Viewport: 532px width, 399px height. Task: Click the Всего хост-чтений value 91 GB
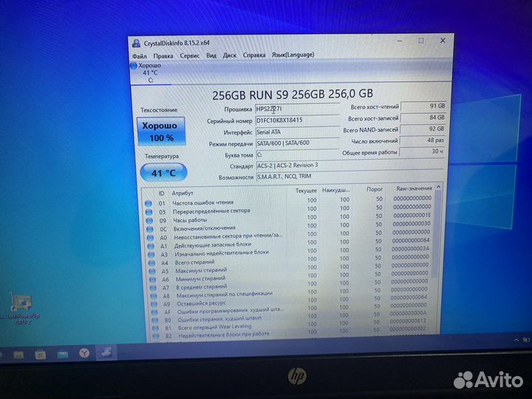pos(423,106)
